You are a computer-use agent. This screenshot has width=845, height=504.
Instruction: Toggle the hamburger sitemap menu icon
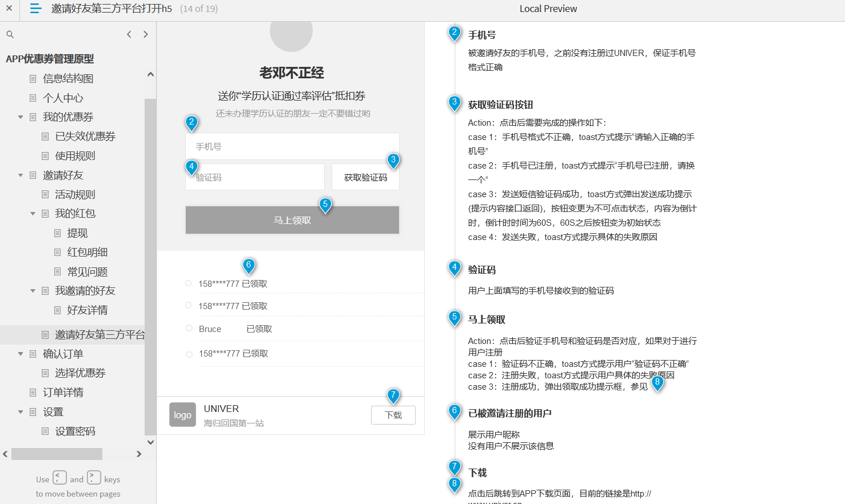pos(35,9)
